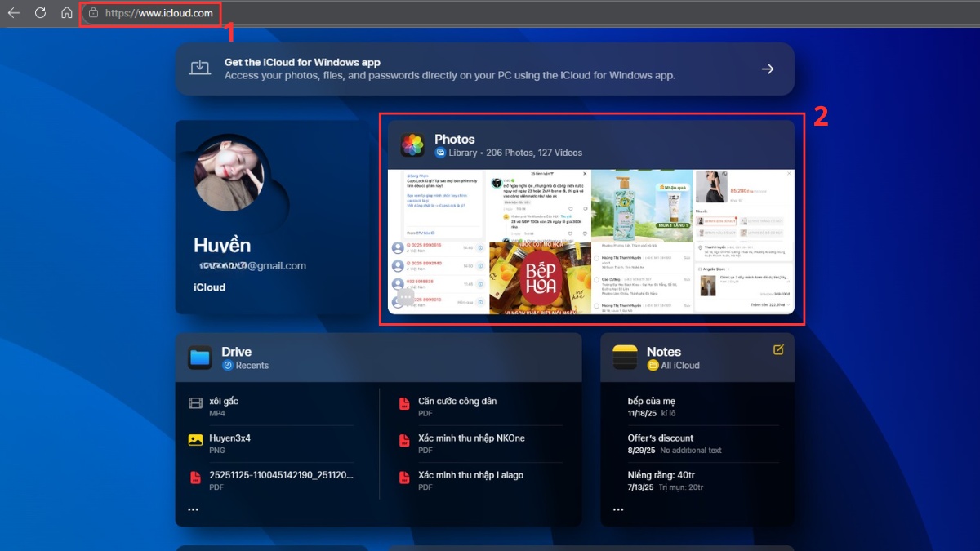
Task: Click the 'All iCloud' label under Notes
Action: (680, 366)
